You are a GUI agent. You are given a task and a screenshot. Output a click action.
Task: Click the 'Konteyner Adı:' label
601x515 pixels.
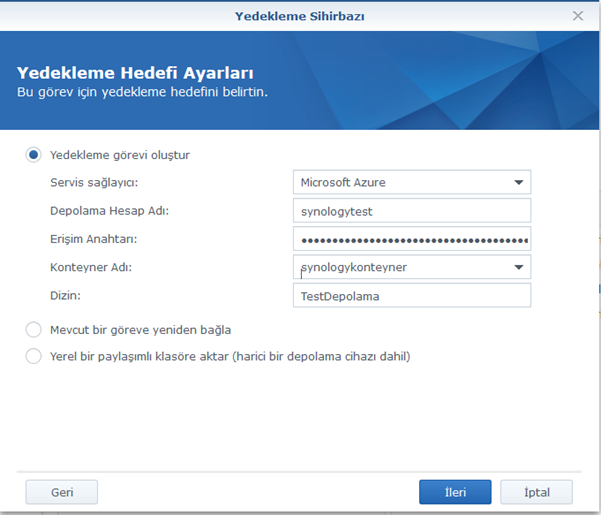[x=91, y=267]
